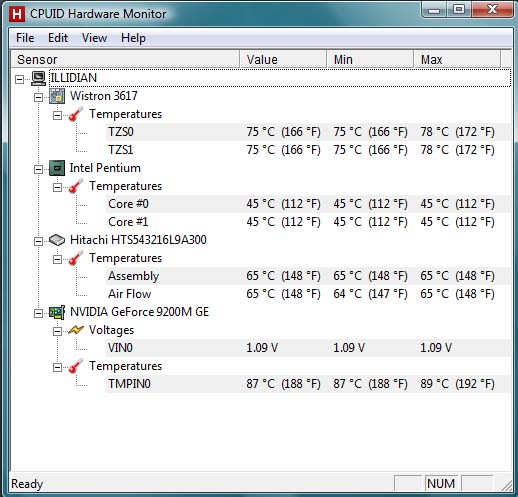Click the thermometer icon under NVIDIA Voltages section

(x=76, y=366)
